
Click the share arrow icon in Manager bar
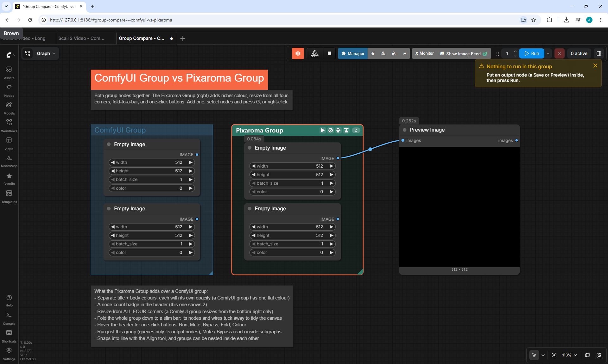pos(404,53)
